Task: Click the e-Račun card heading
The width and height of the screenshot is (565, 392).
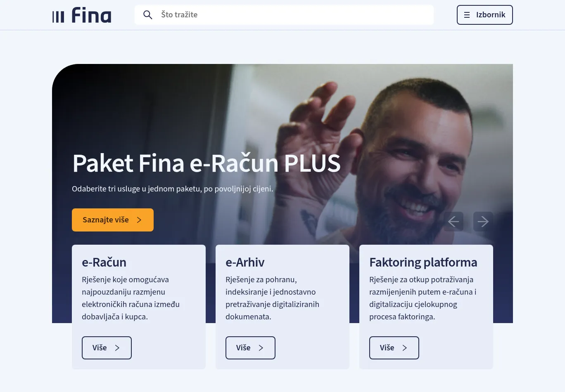Action: pyautogui.click(x=104, y=262)
